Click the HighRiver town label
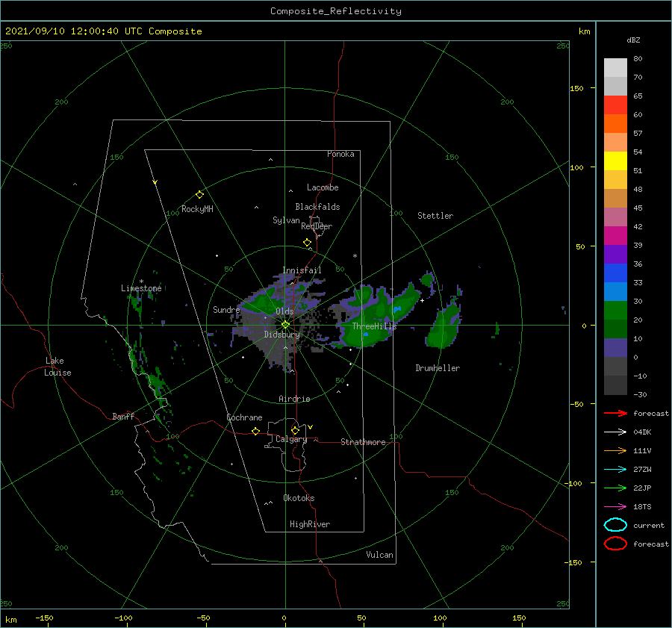The image size is (672, 628). click(309, 524)
